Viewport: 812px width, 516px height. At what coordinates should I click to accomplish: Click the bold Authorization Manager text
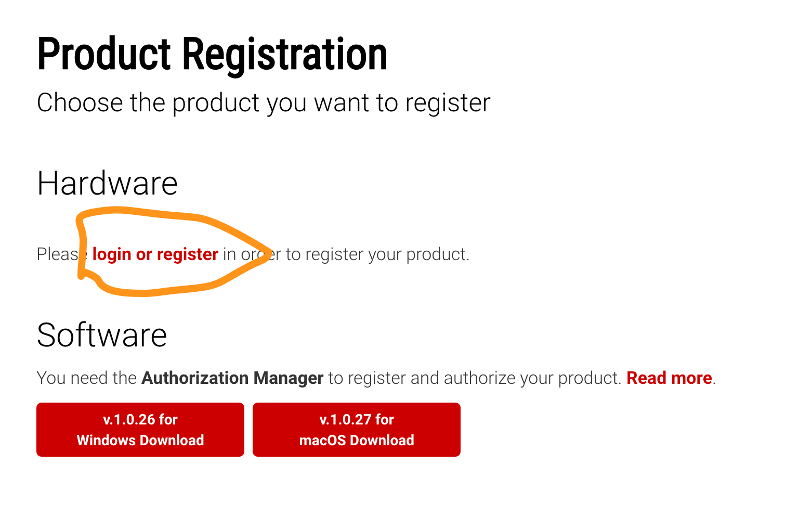click(232, 378)
